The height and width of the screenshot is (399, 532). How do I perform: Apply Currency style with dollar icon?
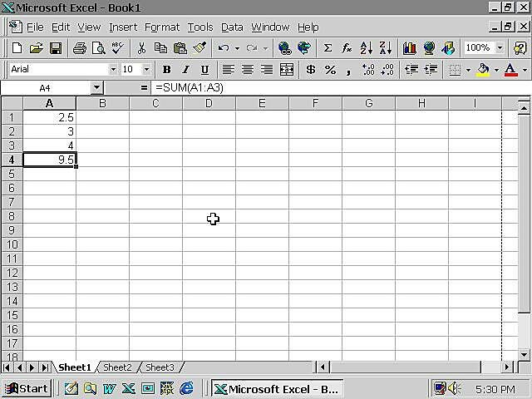point(310,70)
